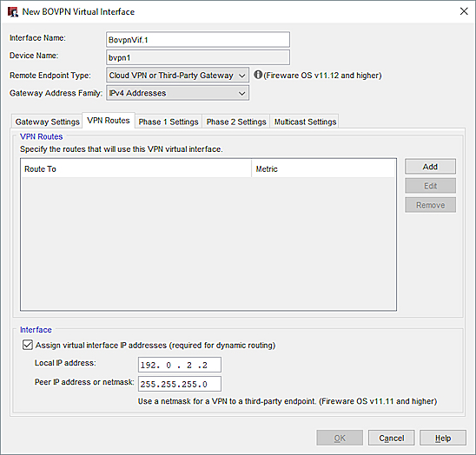
Task: Open the Gateway Address Family dropdown
Action: (x=177, y=93)
